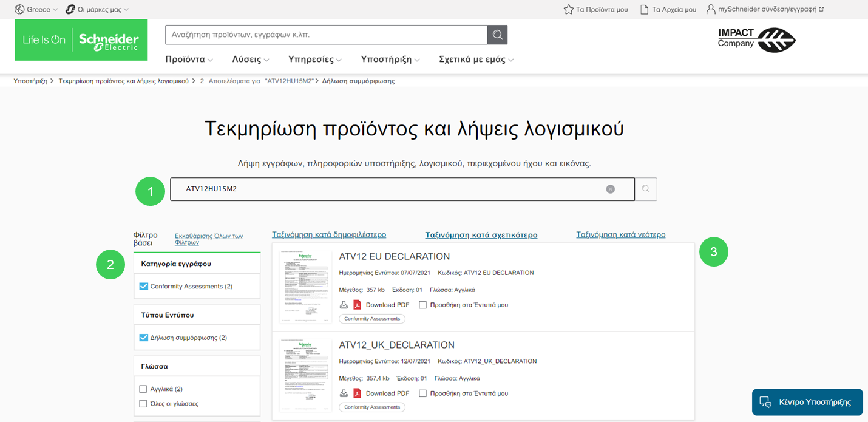Click the Τύπου Εντύπου filter heading
Screen dimensions: 868x422
pyautogui.click(x=168, y=315)
